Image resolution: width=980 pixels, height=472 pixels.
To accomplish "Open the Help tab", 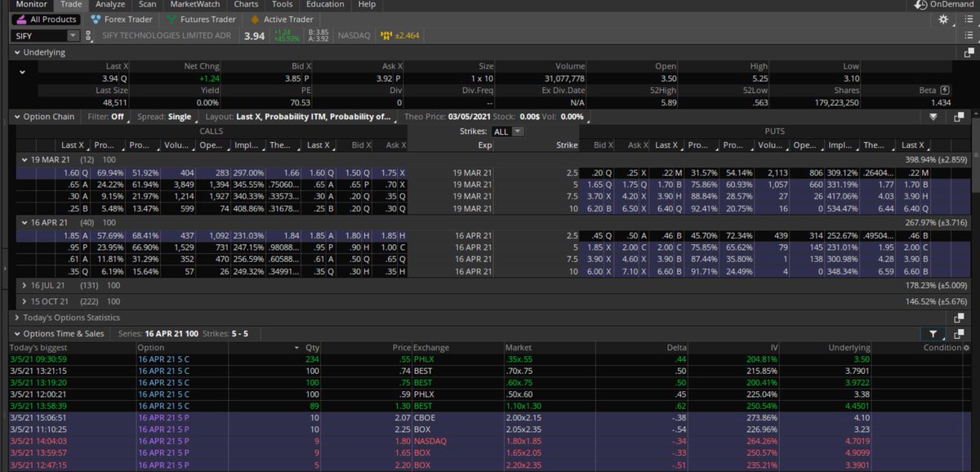I will (367, 4).
